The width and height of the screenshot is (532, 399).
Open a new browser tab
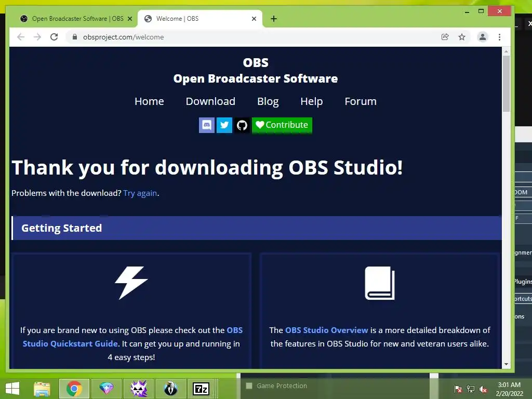(274, 19)
